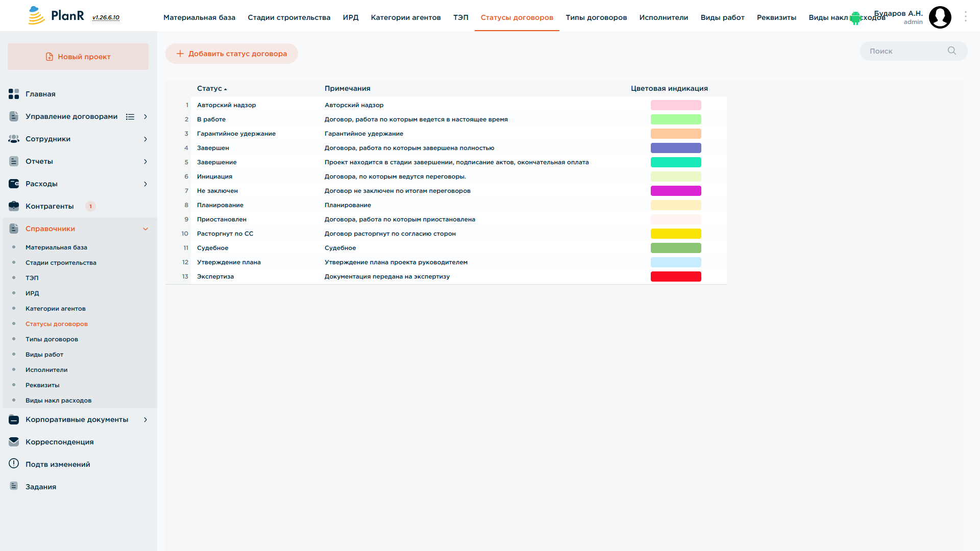Click the search magnifier icon
The image size is (980, 551).
pos(952,51)
